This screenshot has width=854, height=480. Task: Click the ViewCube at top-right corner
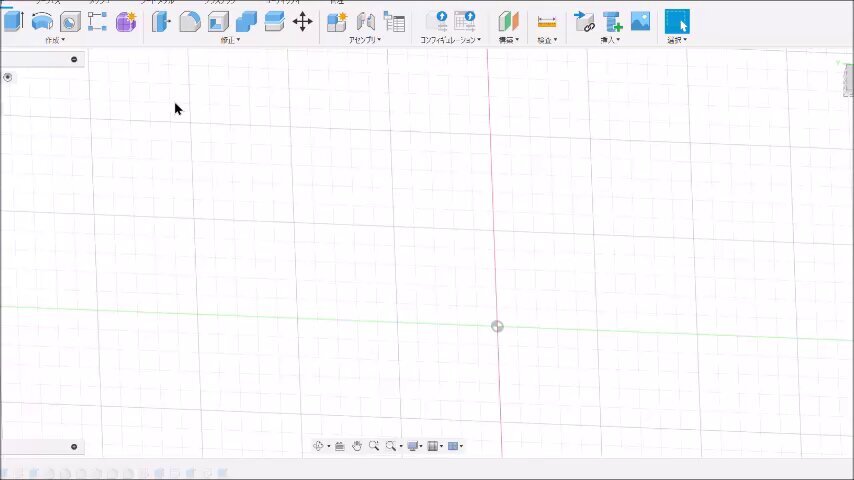[847, 79]
